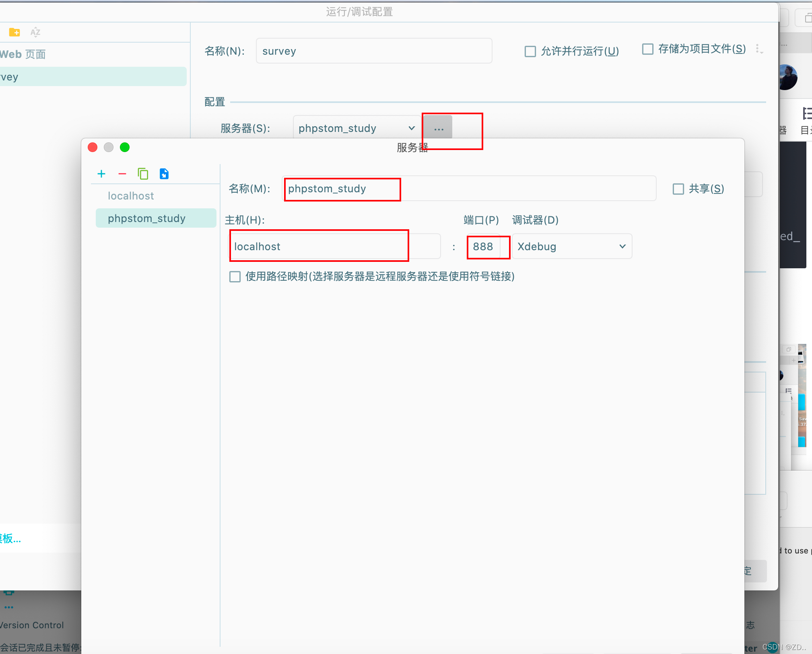812x654 pixels.
Task: Click the add server plus icon
Action: 101,174
